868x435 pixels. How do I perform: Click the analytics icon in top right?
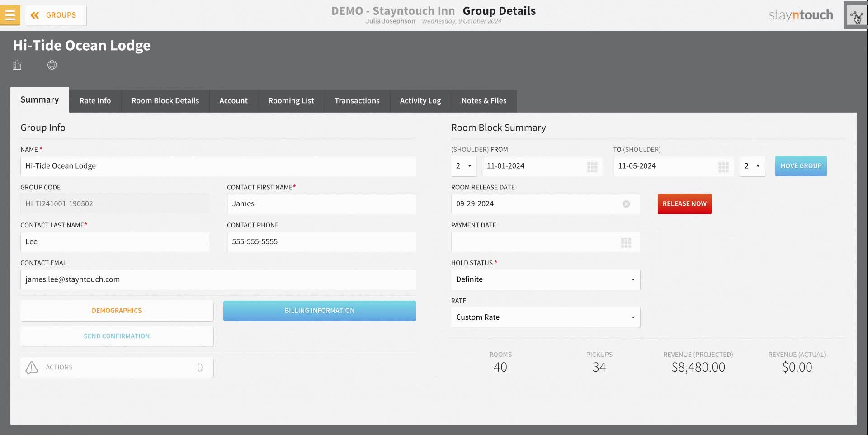856,15
